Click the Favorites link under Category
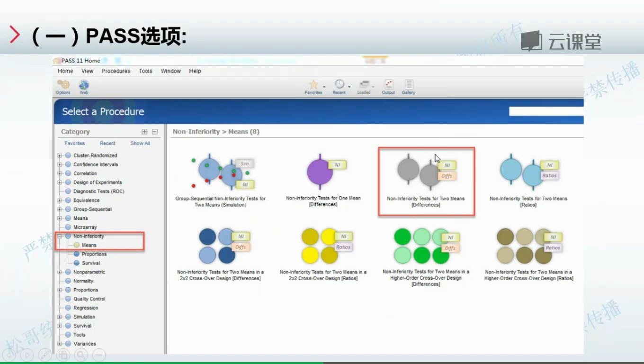This screenshot has width=644, height=364. point(75,143)
